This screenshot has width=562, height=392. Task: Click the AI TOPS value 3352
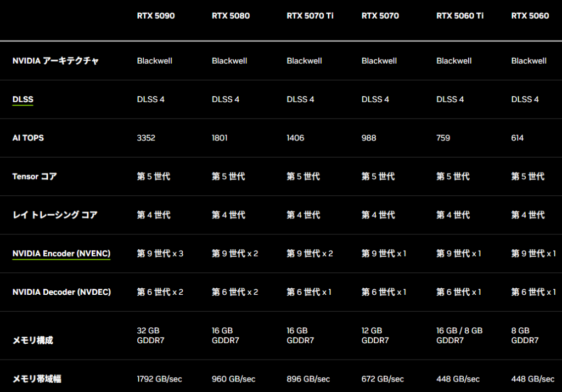click(x=146, y=138)
